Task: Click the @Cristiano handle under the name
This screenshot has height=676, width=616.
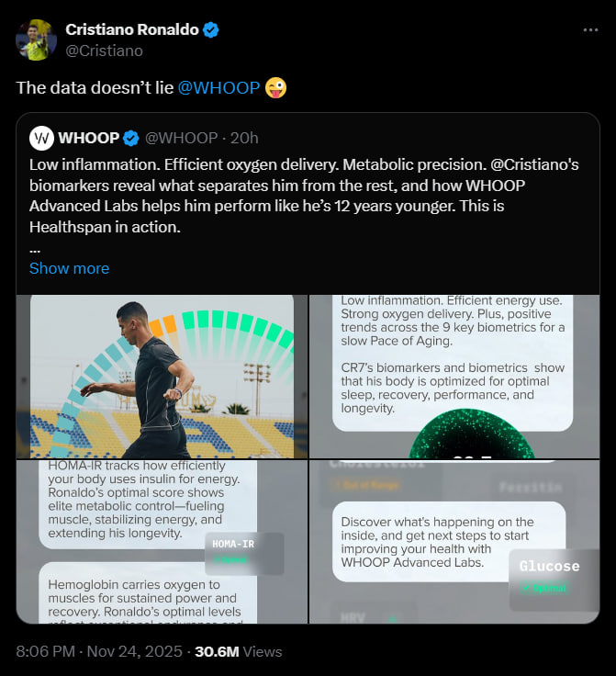Action: click(x=104, y=51)
